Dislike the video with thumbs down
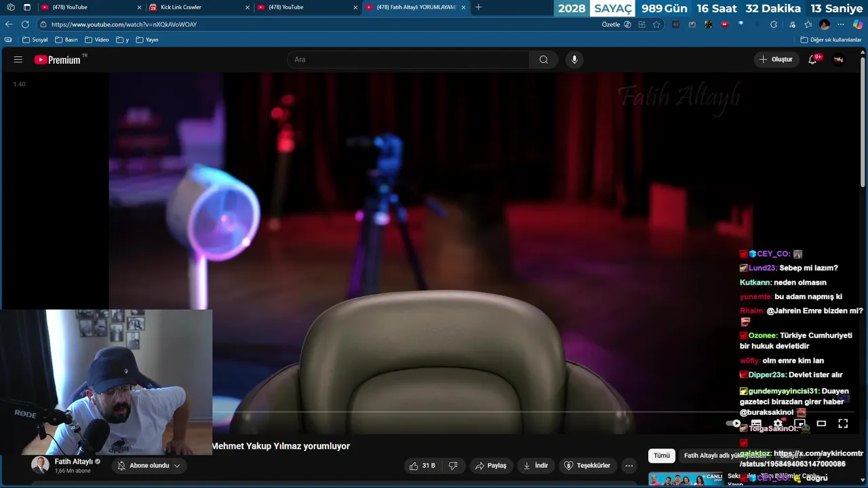 [453, 466]
